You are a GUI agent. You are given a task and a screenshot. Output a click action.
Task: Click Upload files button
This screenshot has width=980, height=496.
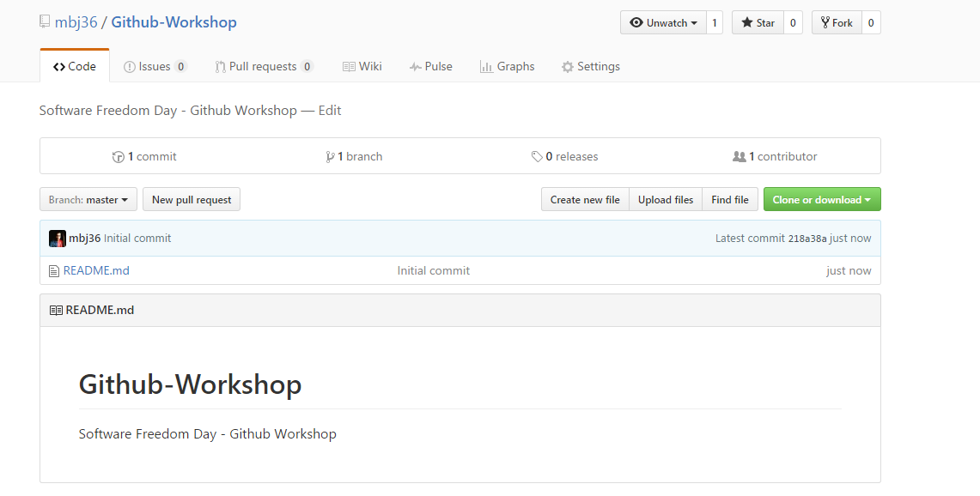coord(666,199)
